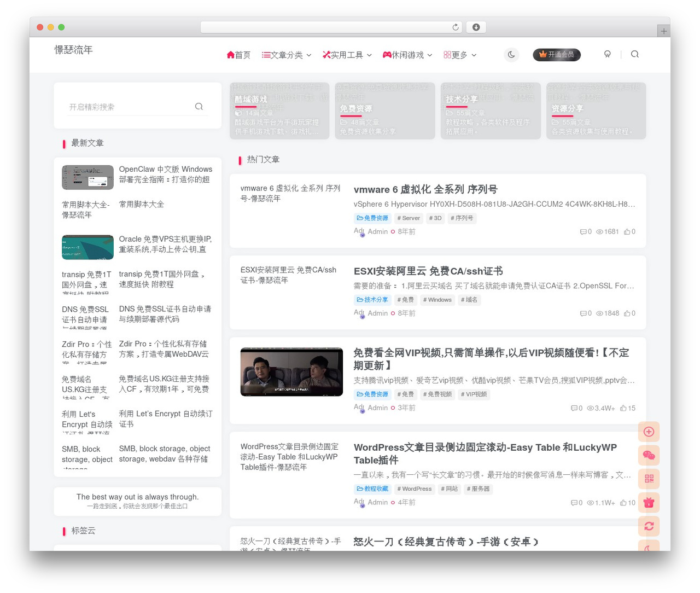Click the plus circle floating button
This screenshot has height=593, width=700.
coord(649,432)
